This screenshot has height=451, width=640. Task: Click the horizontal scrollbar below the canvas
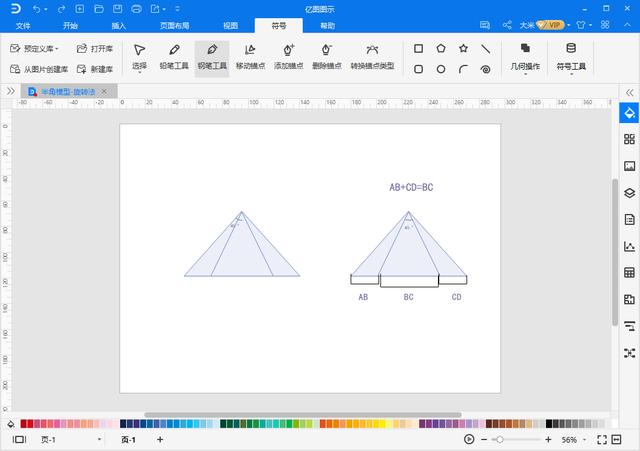[303, 415]
